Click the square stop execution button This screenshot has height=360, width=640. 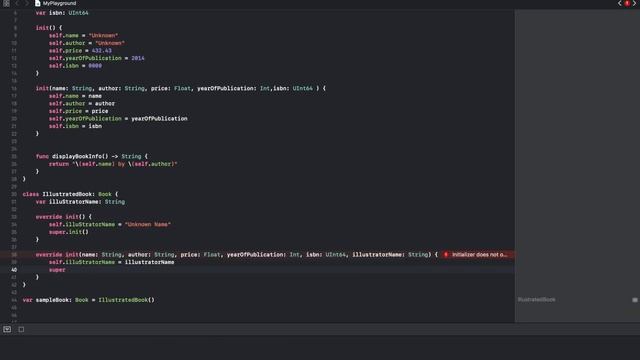coord(21,329)
